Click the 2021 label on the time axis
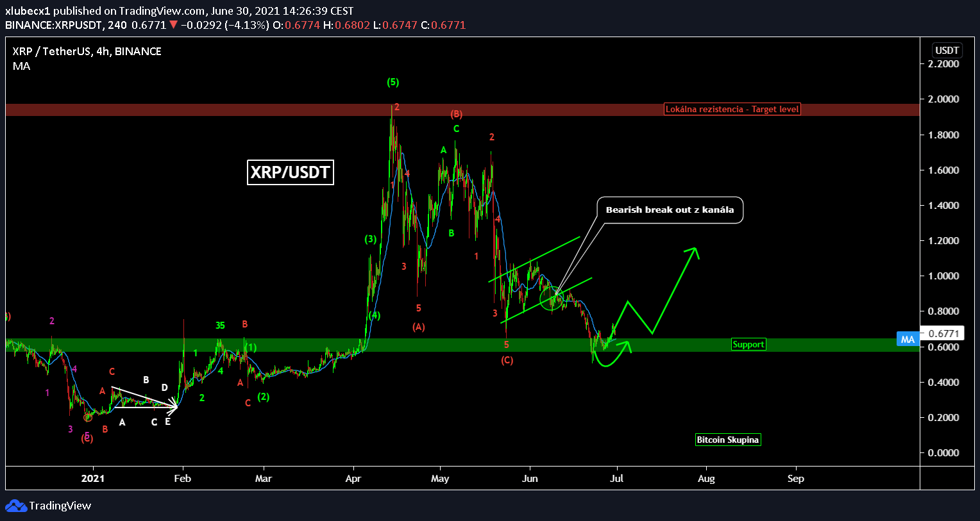Viewport: 980px width, 521px height. click(x=93, y=479)
